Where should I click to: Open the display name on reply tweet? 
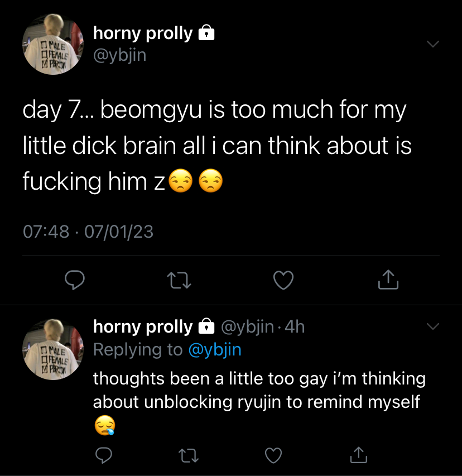[143, 326]
